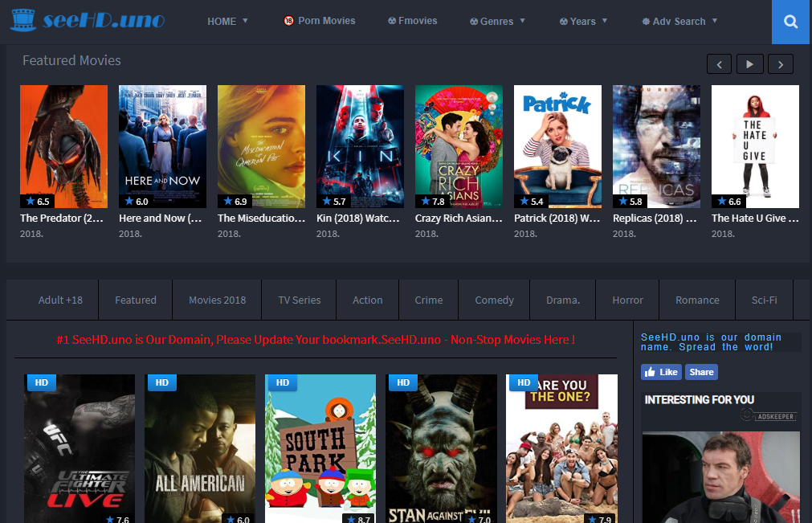Open the Are You The One poster
The image size is (812, 523).
[562, 448]
